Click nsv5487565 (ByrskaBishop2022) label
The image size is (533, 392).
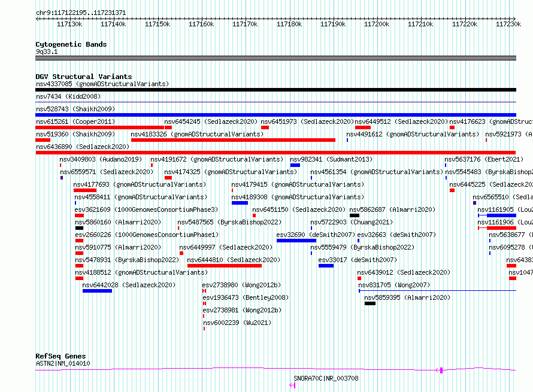(x=229, y=222)
